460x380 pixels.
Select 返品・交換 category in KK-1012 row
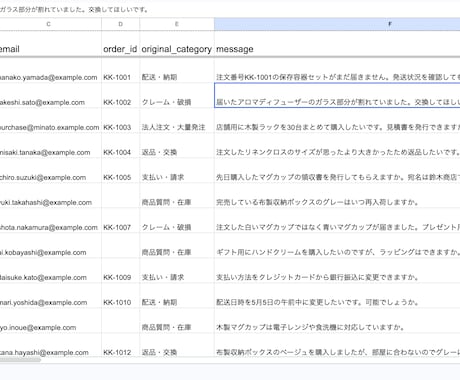pyautogui.click(x=177, y=345)
